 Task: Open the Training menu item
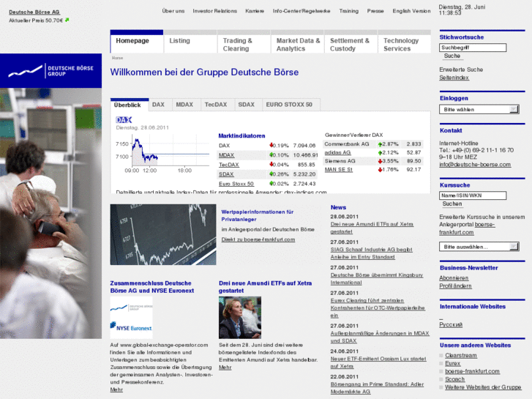coord(349,11)
